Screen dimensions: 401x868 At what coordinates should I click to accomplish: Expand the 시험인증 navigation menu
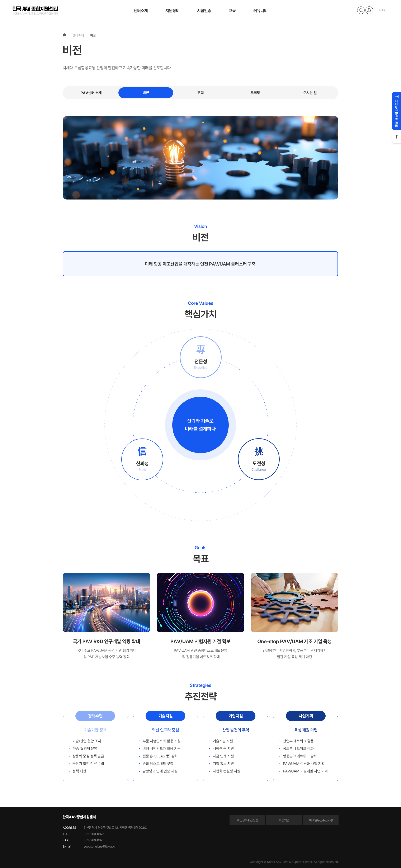coord(204,11)
